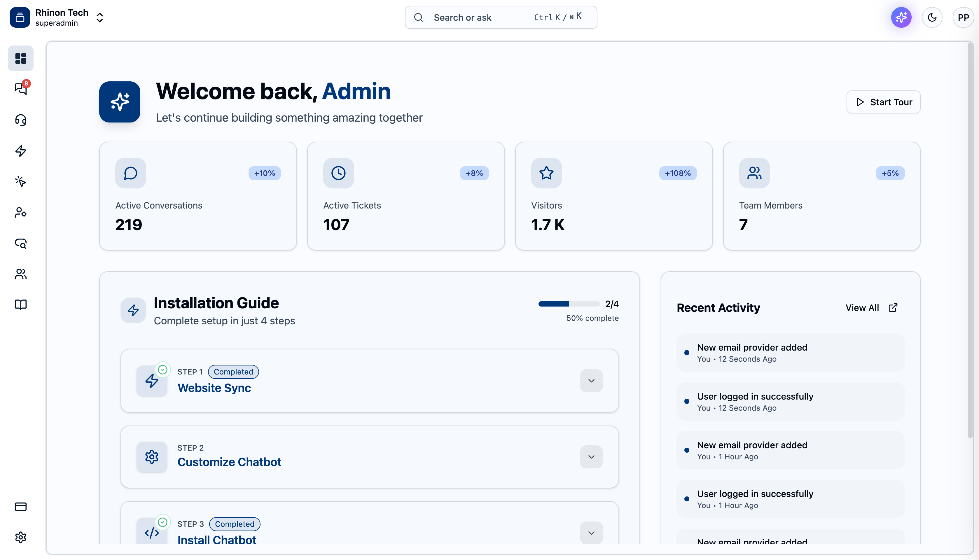Open the knowledge base book icon
This screenshot has width=979, height=560.
[20, 304]
